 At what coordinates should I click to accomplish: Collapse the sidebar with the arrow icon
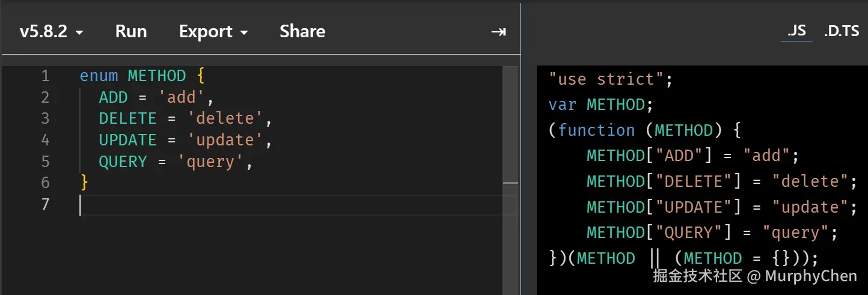[x=498, y=32]
